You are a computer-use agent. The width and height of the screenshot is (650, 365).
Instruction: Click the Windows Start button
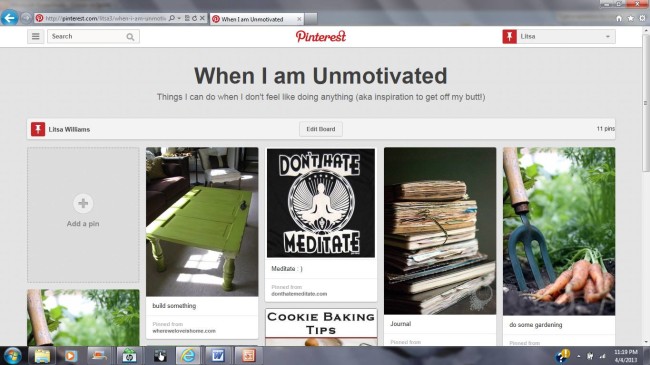pos(12,356)
